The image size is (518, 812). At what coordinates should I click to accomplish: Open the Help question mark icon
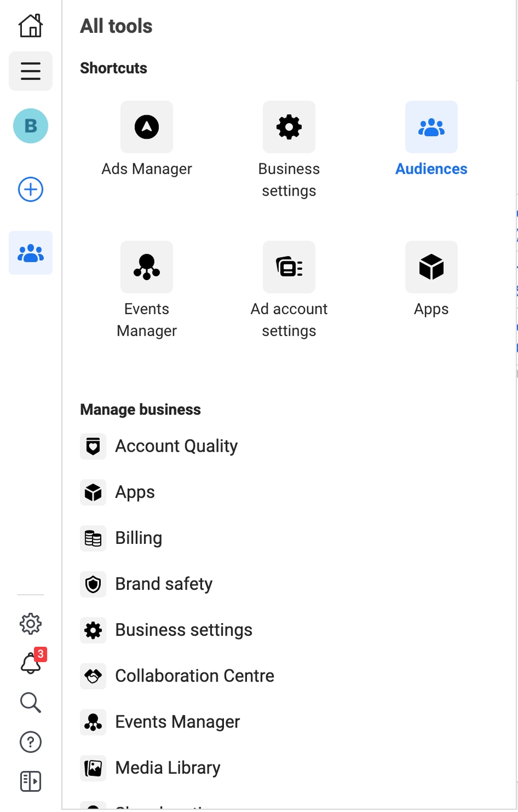31,742
